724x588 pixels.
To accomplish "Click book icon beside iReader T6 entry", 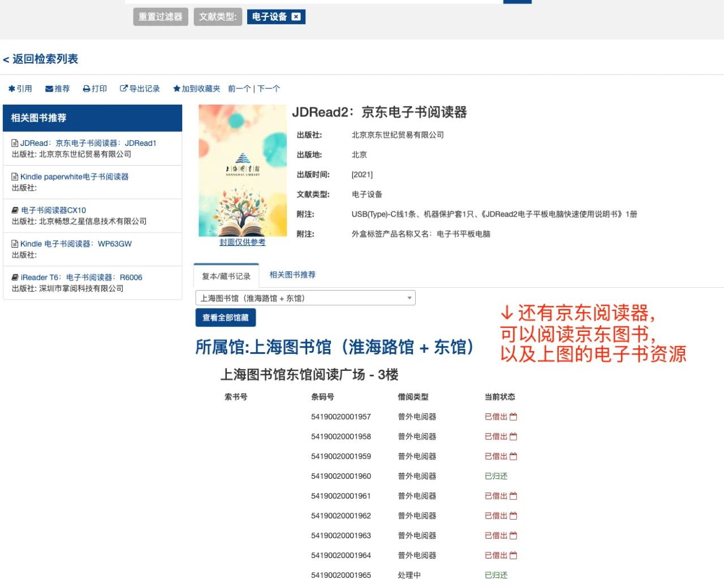I will click(15, 277).
